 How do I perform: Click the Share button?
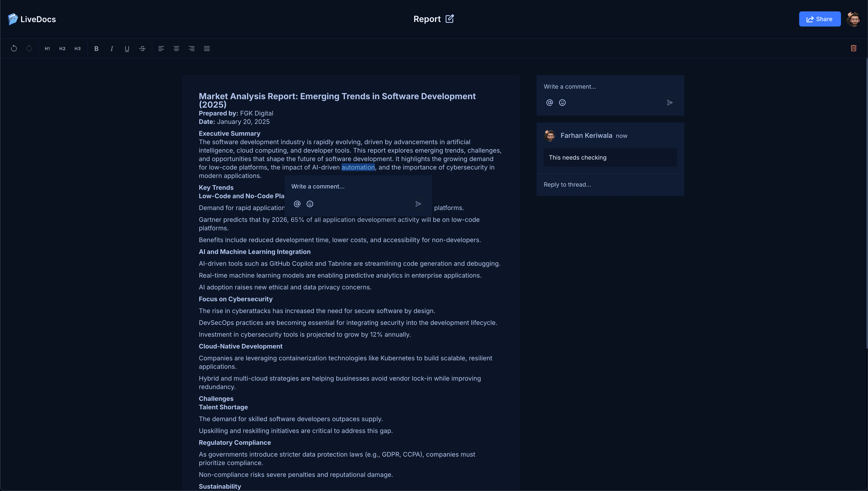point(819,19)
